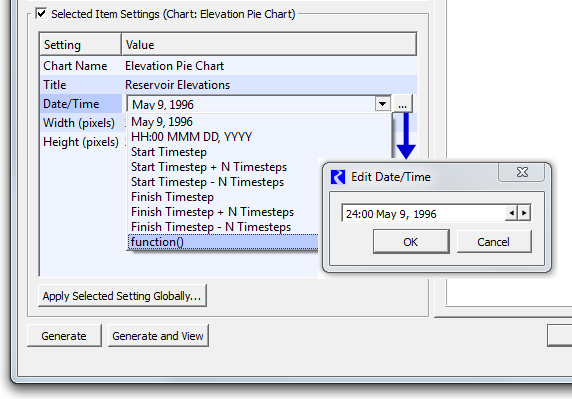
Task: Select the Width (pixels) row
Action: 81,123
